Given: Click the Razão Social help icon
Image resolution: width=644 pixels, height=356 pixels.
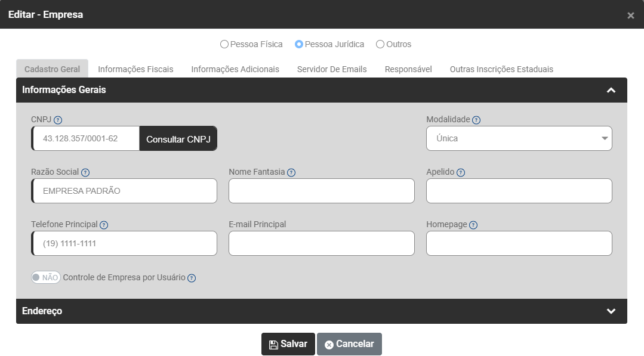Looking at the screenshot, I should tap(85, 172).
